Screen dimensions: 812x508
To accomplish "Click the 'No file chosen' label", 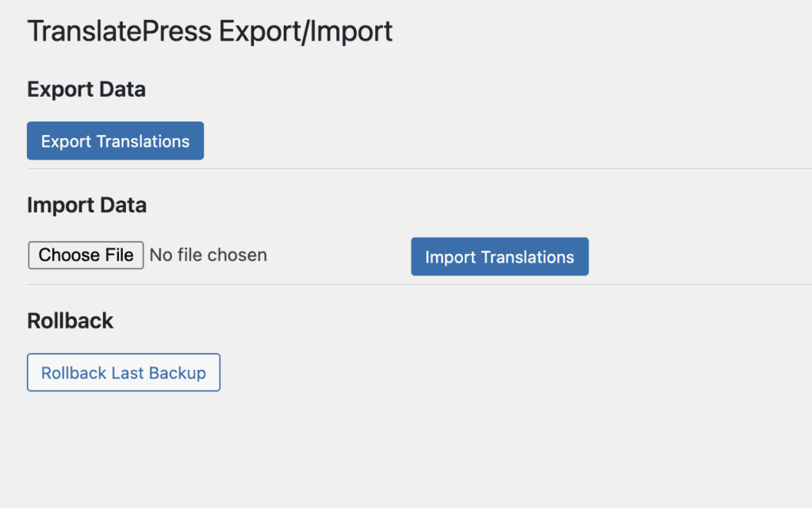I will (209, 256).
